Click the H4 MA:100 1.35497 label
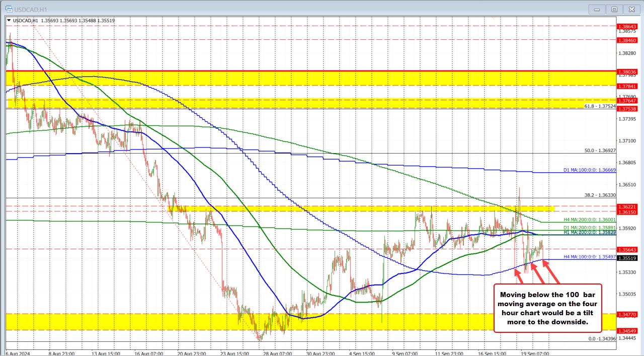Viewport: 644px width, 356px height. (589, 257)
